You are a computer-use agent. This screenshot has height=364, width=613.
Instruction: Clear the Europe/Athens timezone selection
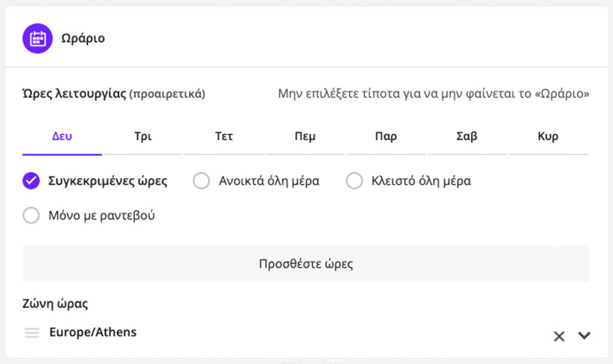pos(559,336)
